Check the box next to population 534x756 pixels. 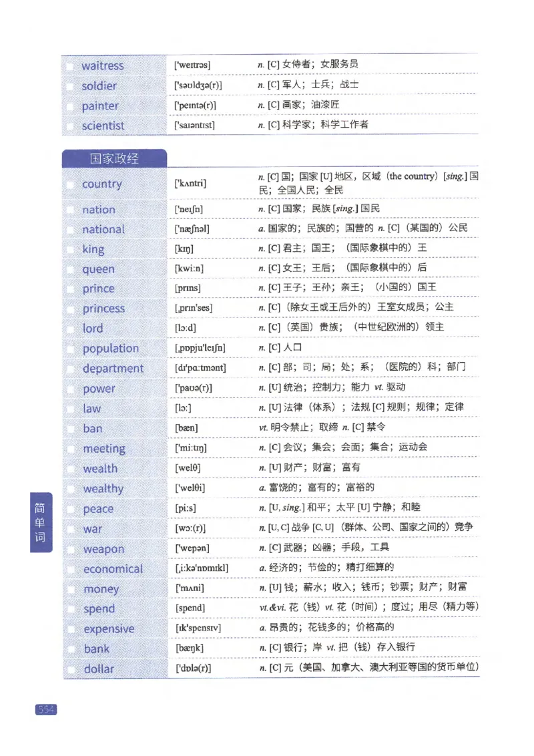click(x=71, y=348)
